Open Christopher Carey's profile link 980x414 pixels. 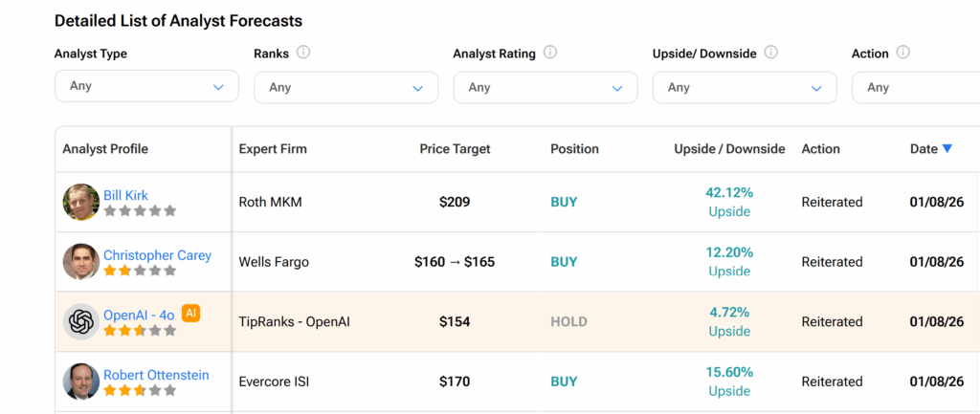[157, 255]
